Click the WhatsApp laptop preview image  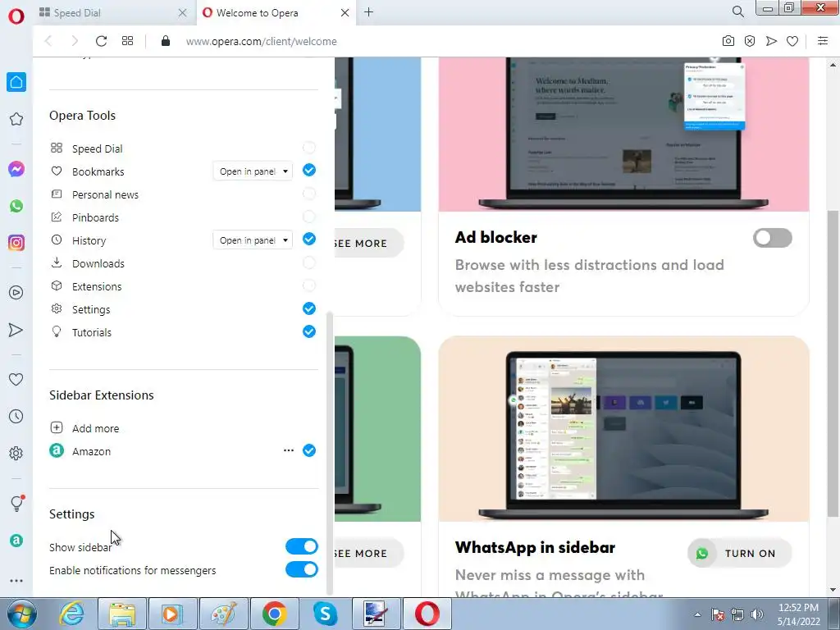(623, 428)
